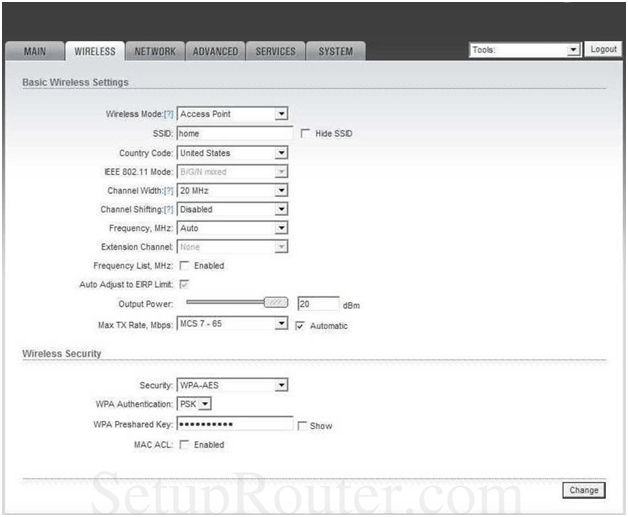Toggle the Automatic TX rate checkbox
The image size is (628, 517).
pos(300,326)
